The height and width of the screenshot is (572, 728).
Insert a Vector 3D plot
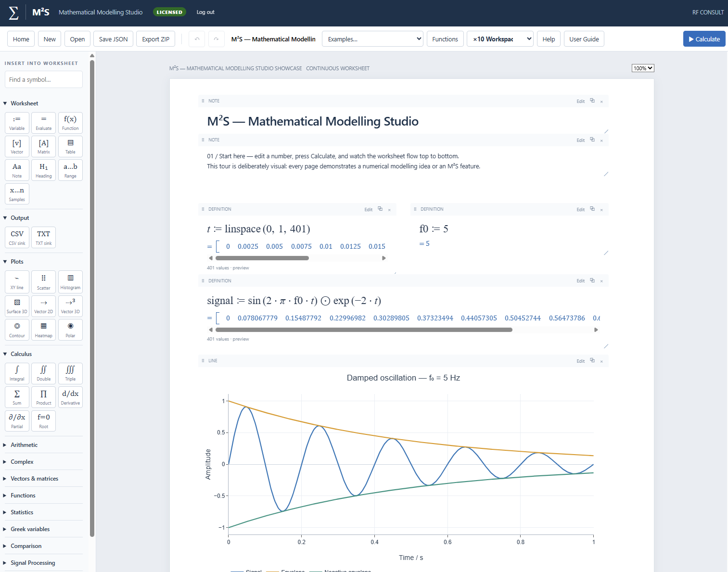click(x=70, y=306)
